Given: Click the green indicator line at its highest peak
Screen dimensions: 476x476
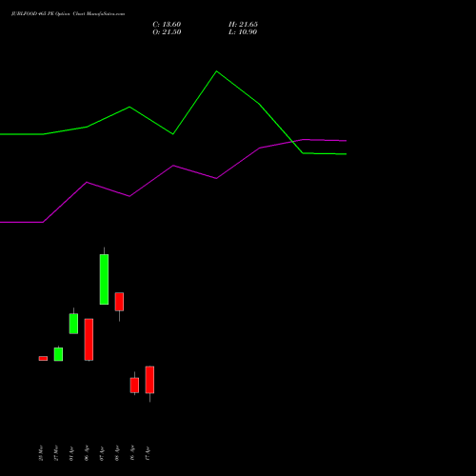Looking at the screenshot, I should (x=217, y=71).
